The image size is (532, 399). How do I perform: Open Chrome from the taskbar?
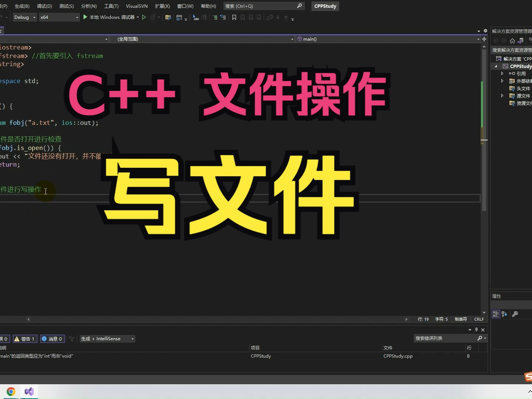point(10,391)
